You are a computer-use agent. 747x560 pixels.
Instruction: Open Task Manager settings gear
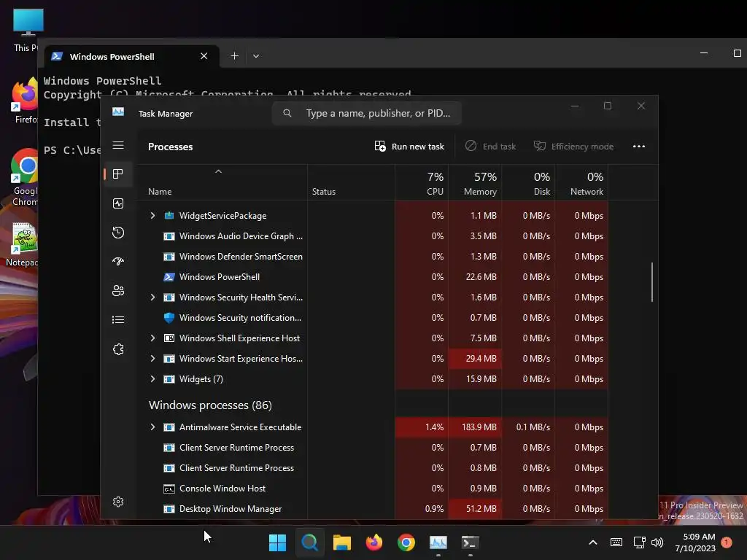[118, 502]
